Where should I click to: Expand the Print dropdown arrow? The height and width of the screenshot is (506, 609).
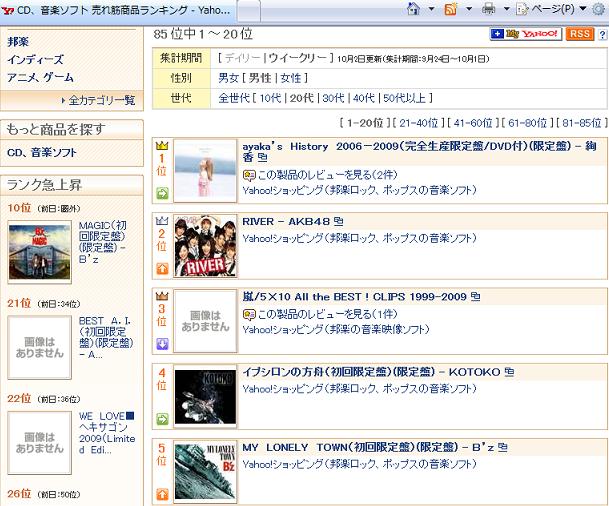pos(507,9)
